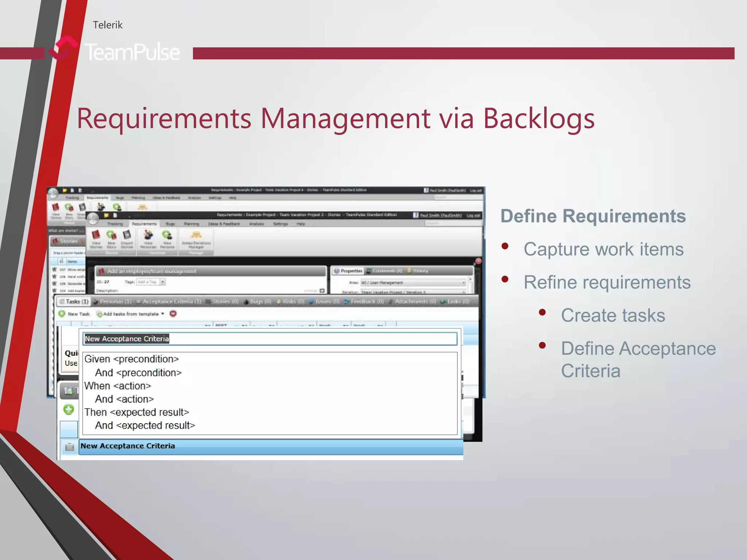
Task: Click the search box in front window
Action: [453, 223]
